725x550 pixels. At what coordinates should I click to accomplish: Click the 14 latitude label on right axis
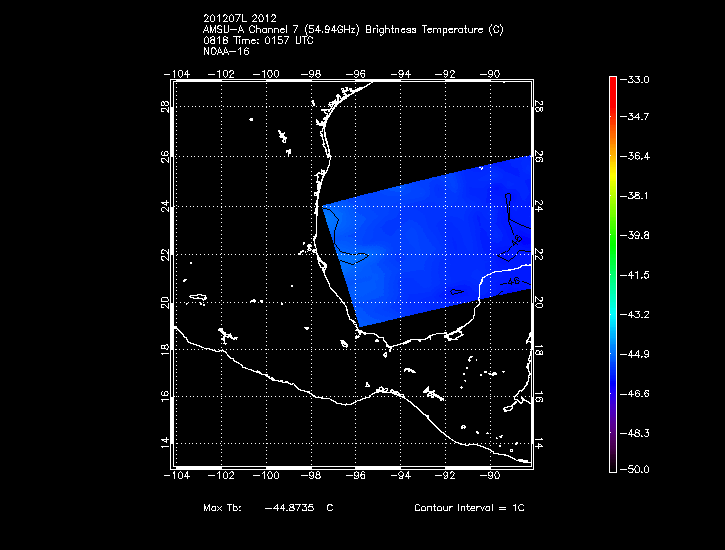tap(539, 446)
